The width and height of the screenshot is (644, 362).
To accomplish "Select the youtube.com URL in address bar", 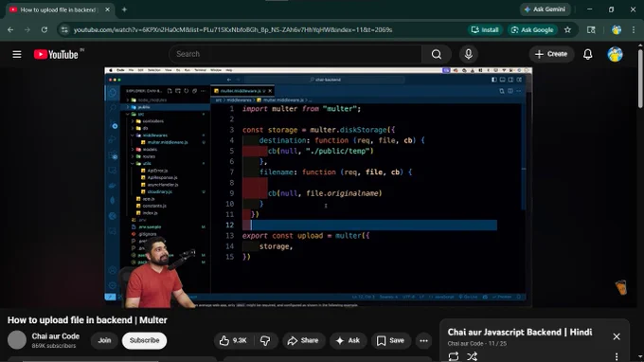I will tap(233, 30).
